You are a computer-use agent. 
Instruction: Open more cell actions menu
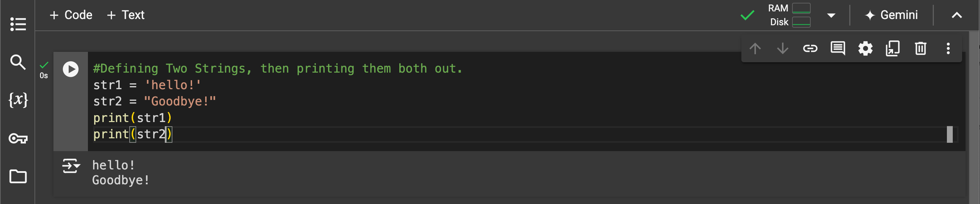[x=948, y=49]
